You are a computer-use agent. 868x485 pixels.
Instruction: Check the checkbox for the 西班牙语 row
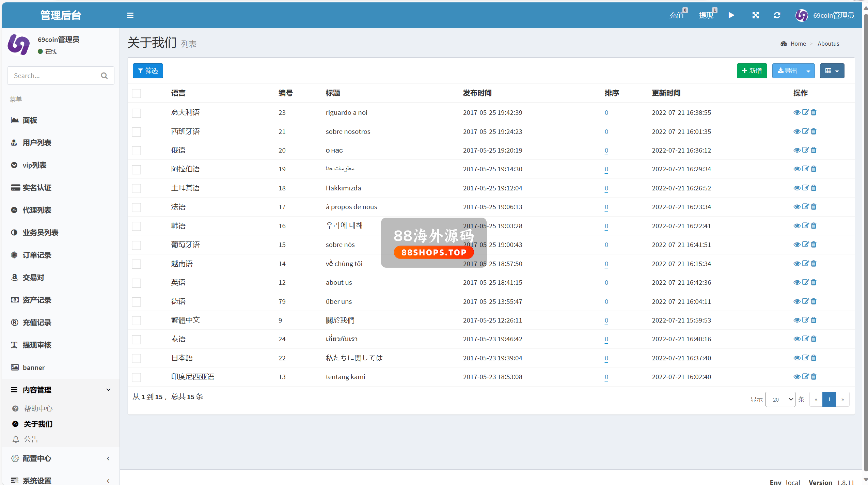[136, 132]
